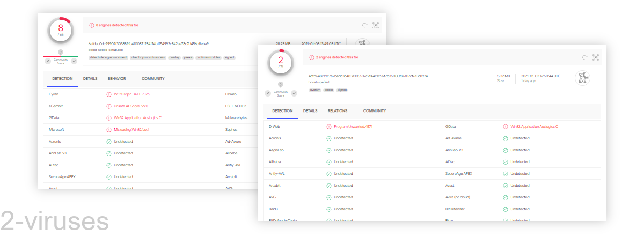Open DETAILS tab in the 8-detection report
The image size is (644, 236).
tap(90, 78)
